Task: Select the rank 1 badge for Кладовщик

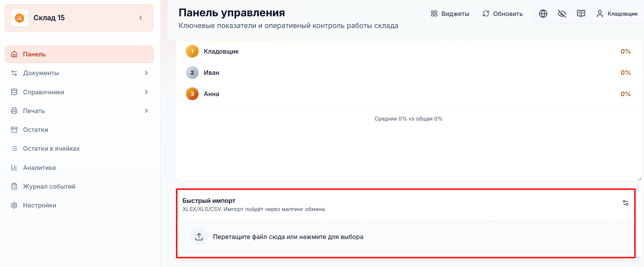Action: coord(192,51)
